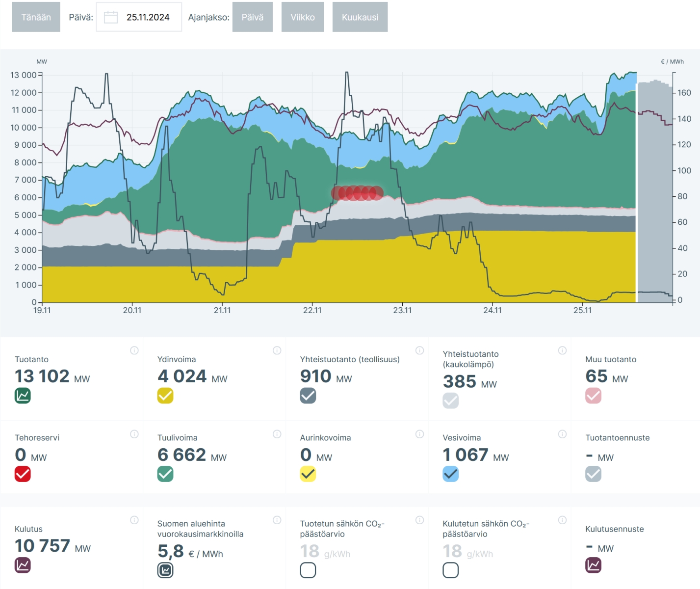Disable the blue Vesivoima checkbox
The image size is (700, 589).
coord(450,474)
